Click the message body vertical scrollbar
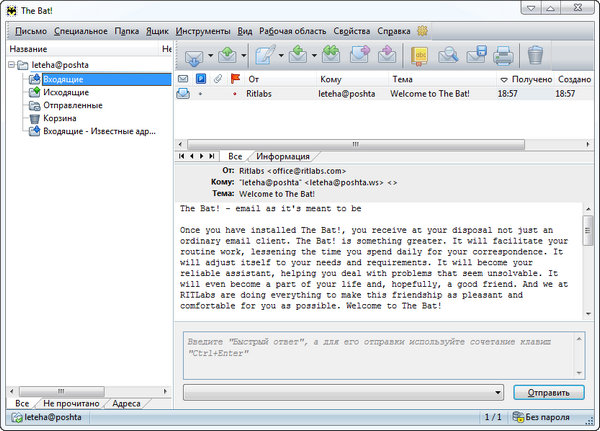The image size is (600, 431). [x=587, y=260]
